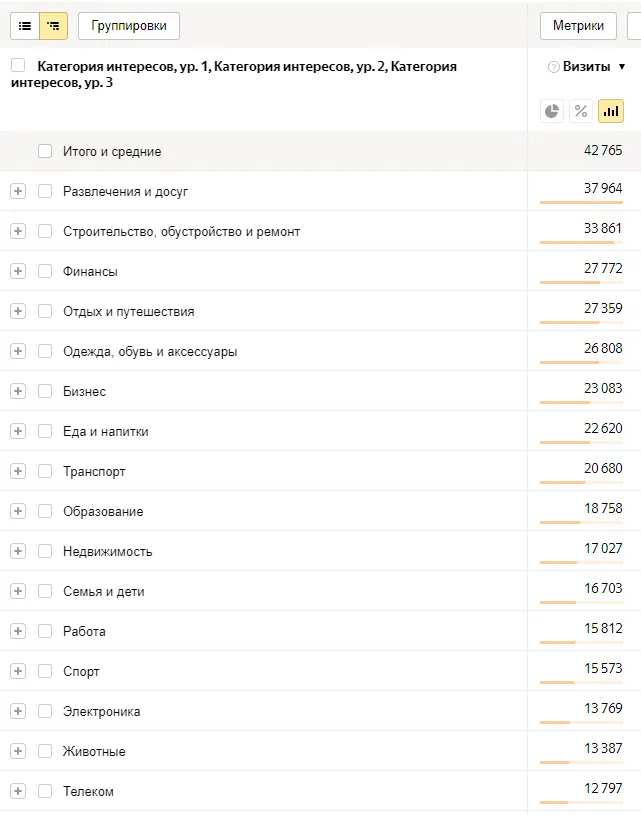Toggle the header select-all checkbox
Screen dimensions: 641x815
click(18, 66)
